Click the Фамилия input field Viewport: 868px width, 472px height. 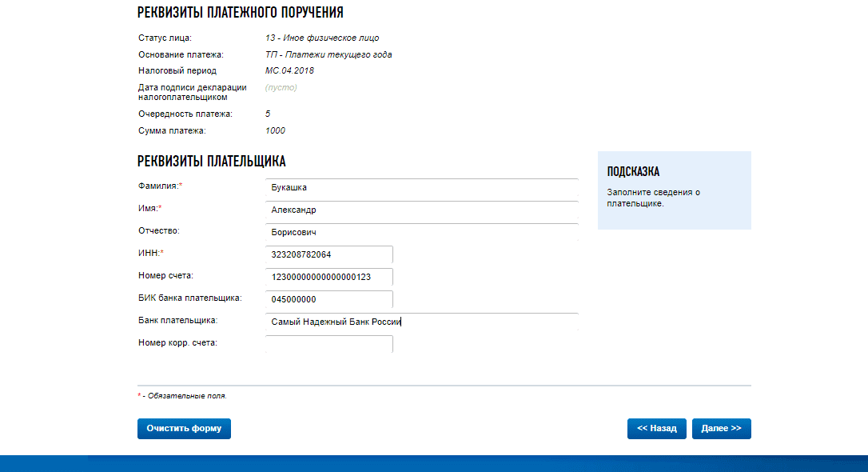tap(420, 188)
